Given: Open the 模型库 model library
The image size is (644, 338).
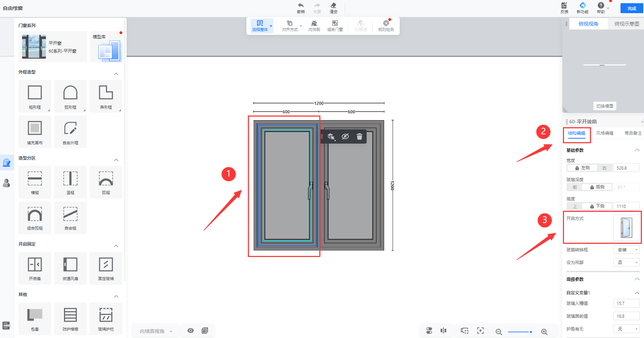Looking at the screenshot, I should click(x=106, y=47).
